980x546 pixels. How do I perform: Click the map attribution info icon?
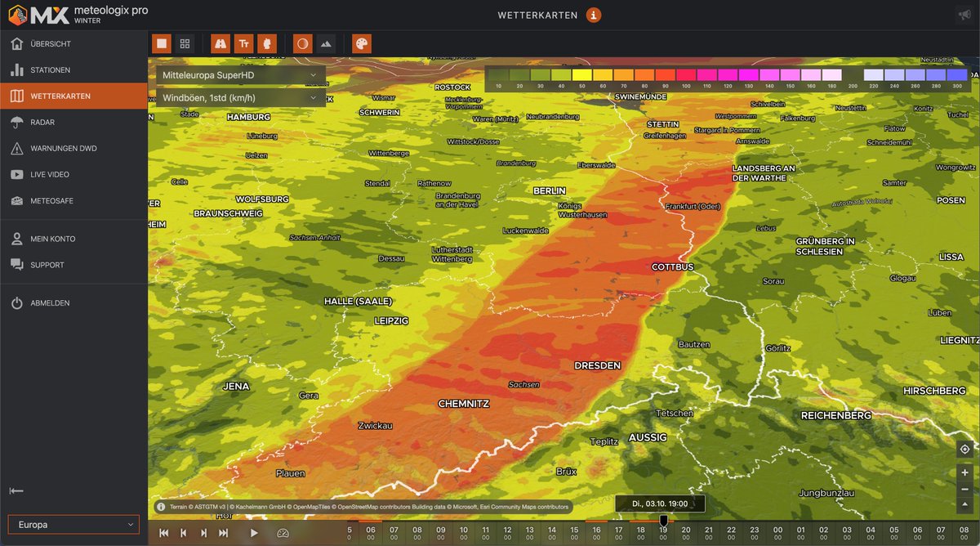[x=161, y=507]
